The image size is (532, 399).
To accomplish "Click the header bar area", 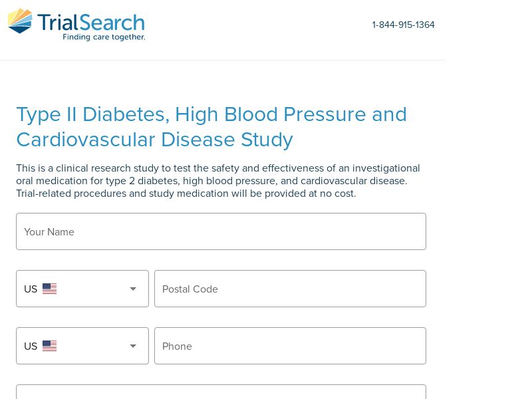I will click(x=266, y=29).
